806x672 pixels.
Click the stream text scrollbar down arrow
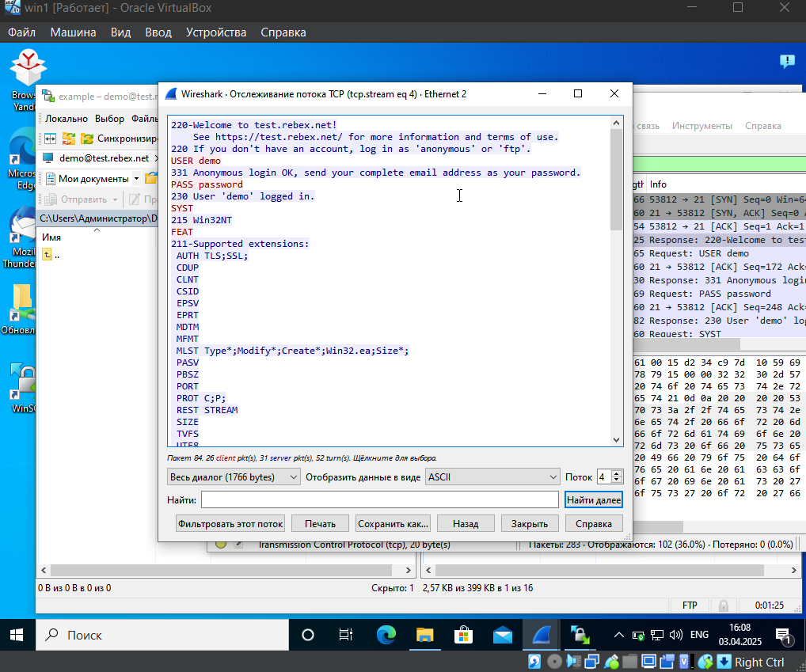pos(616,440)
